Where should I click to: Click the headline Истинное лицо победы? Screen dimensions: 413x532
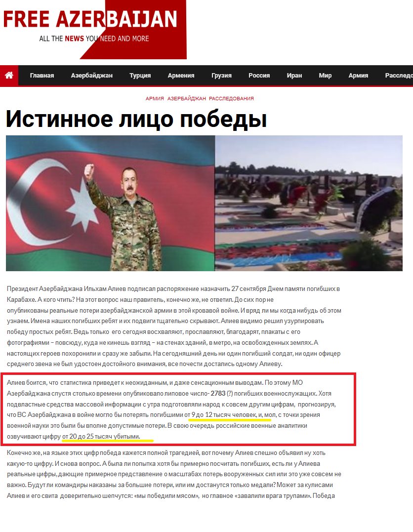[x=136, y=119]
